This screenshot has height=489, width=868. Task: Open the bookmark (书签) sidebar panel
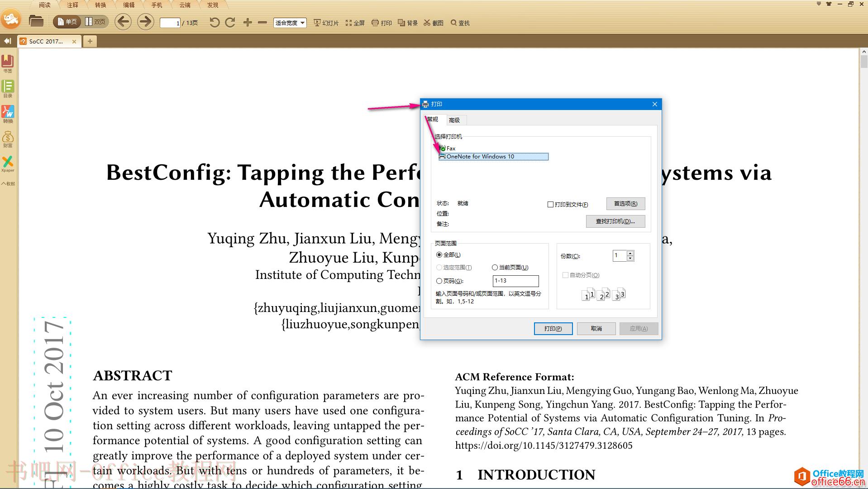(x=8, y=63)
